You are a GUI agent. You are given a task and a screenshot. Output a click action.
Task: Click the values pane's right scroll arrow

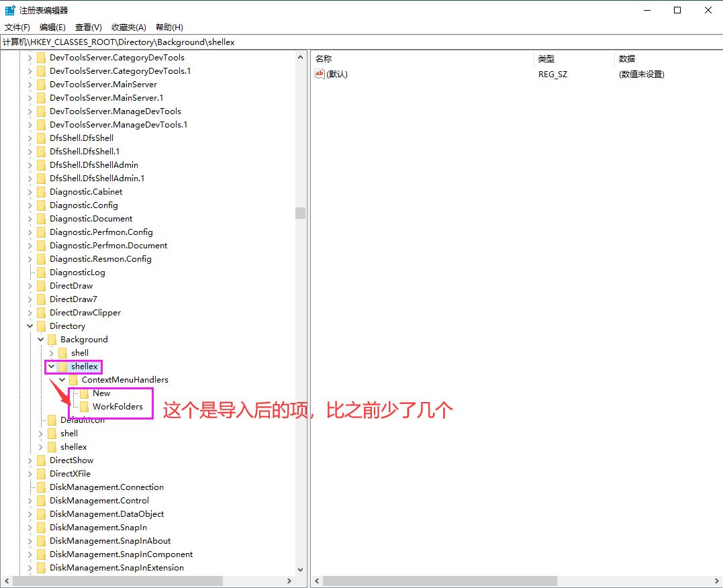pyautogui.click(x=717, y=581)
